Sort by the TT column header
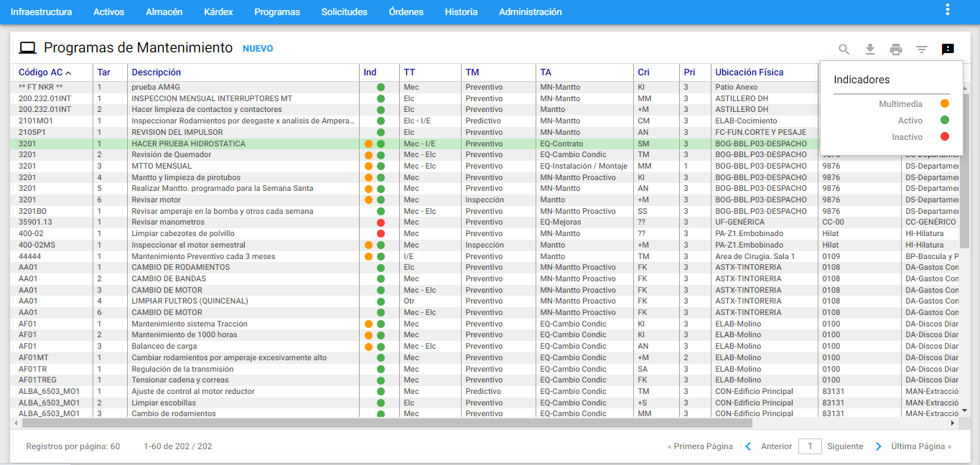Image resolution: width=980 pixels, height=465 pixels. pyautogui.click(x=409, y=72)
